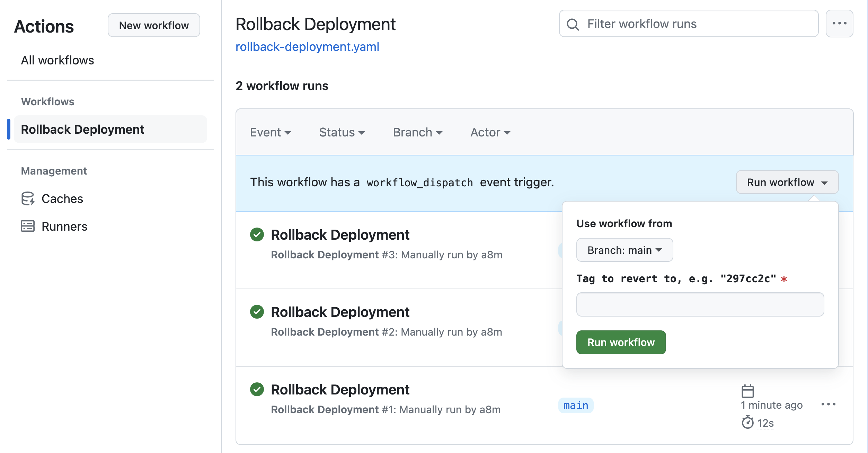The image size is (868, 453).
Task: Click the green Run workflow submit button
Action: (622, 342)
